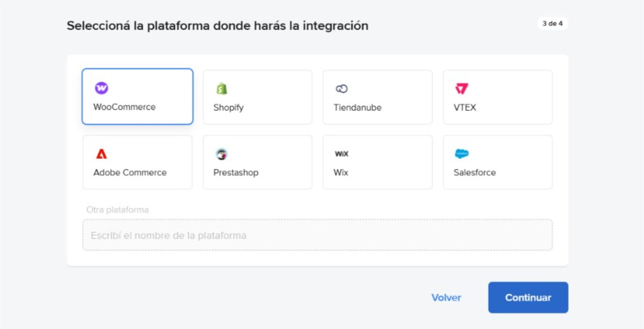Image resolution: width=644 pixels, height=329 pixels.
Task: Choose the Salesforce platform label
Action: (x=475, y=172)
